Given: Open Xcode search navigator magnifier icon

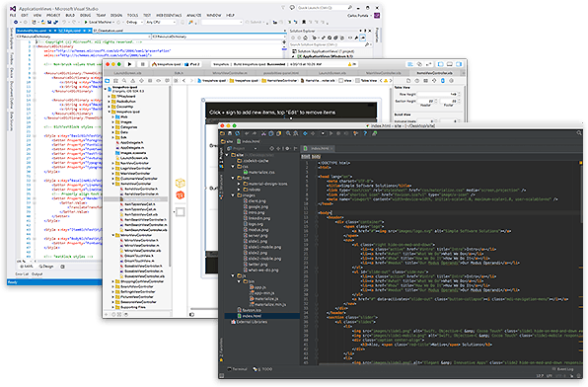Looking at the screenshot, I should (x=124, y=81).
